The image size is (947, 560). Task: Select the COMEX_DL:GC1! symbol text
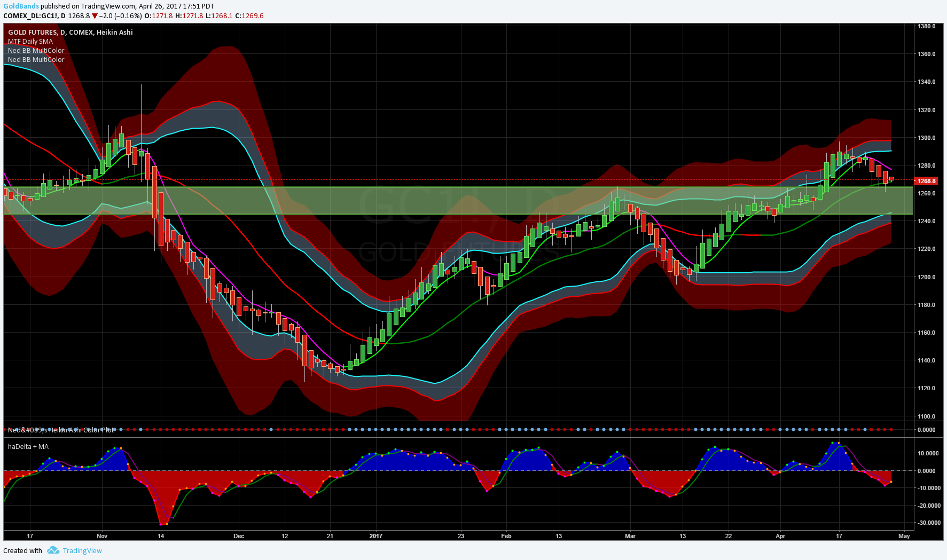[30, 16]
